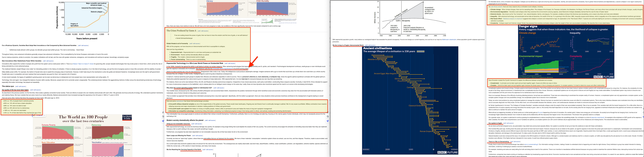Click the Ask AI button in the floating toolbar

coord(39,115)
